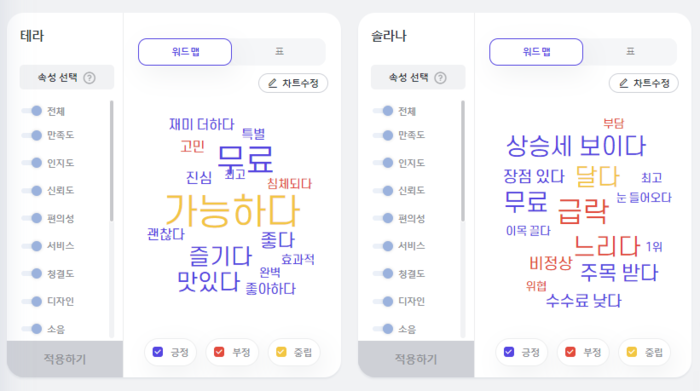Switch to the 표 tab in the 테라 panel
Image resolution: width=700 pixels, height=391 pixels.
click(279, 52)
